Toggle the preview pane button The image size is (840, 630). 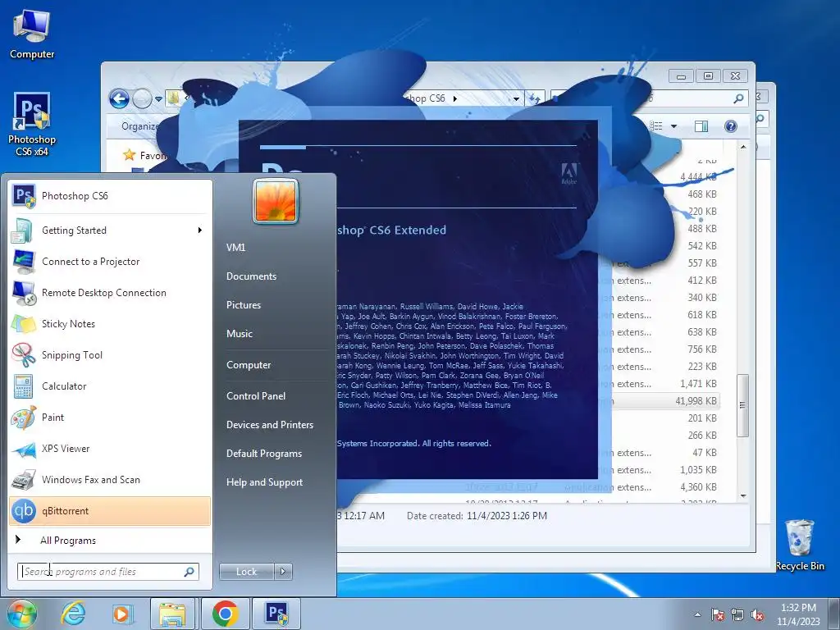[701, 126]
